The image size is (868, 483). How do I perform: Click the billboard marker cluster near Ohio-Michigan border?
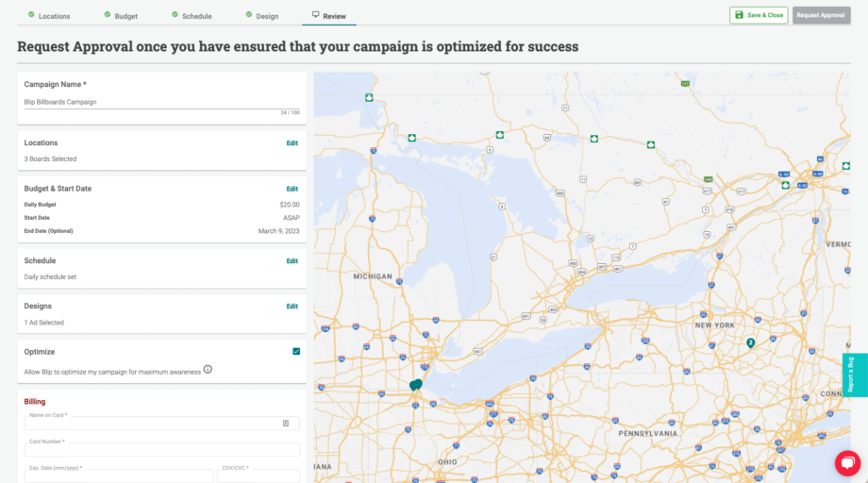415,385
